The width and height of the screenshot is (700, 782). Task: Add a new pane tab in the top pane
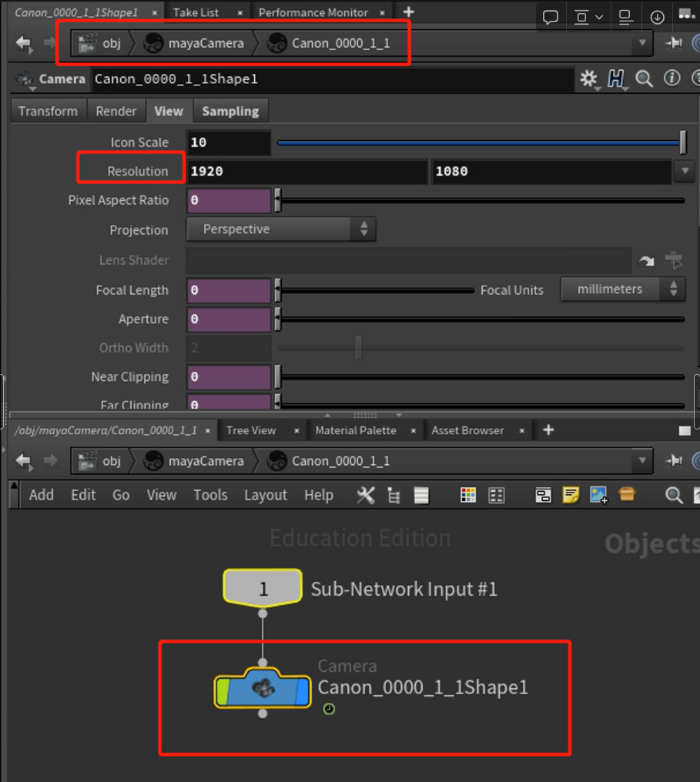409,12
